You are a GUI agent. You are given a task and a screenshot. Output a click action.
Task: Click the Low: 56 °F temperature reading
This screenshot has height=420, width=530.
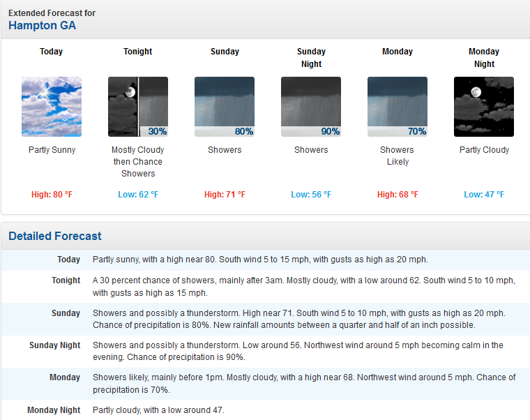tap(311, 195)
